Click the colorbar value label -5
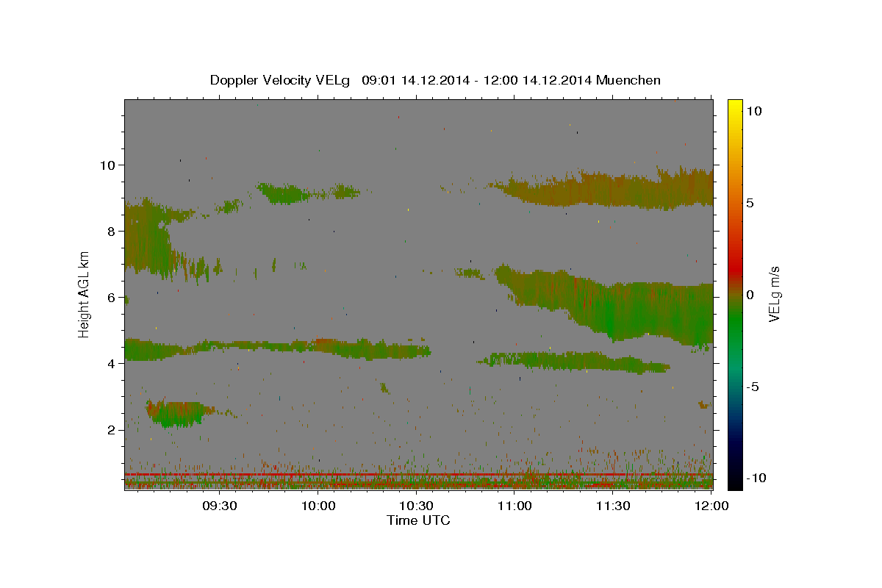Viewport: 882px width, 588px height. tap(754, 387)
